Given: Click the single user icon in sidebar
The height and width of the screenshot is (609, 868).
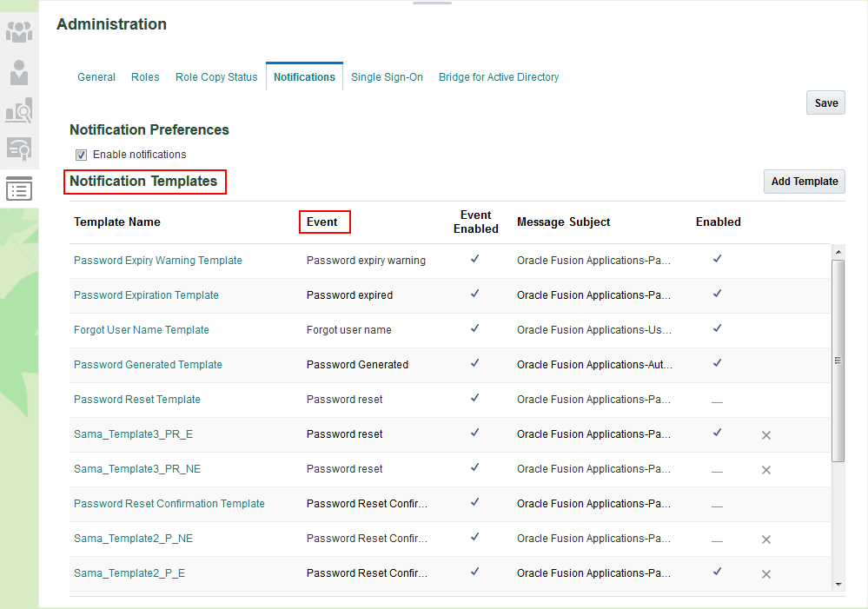Looking at the screenshot, I should (x=19, y=72).
